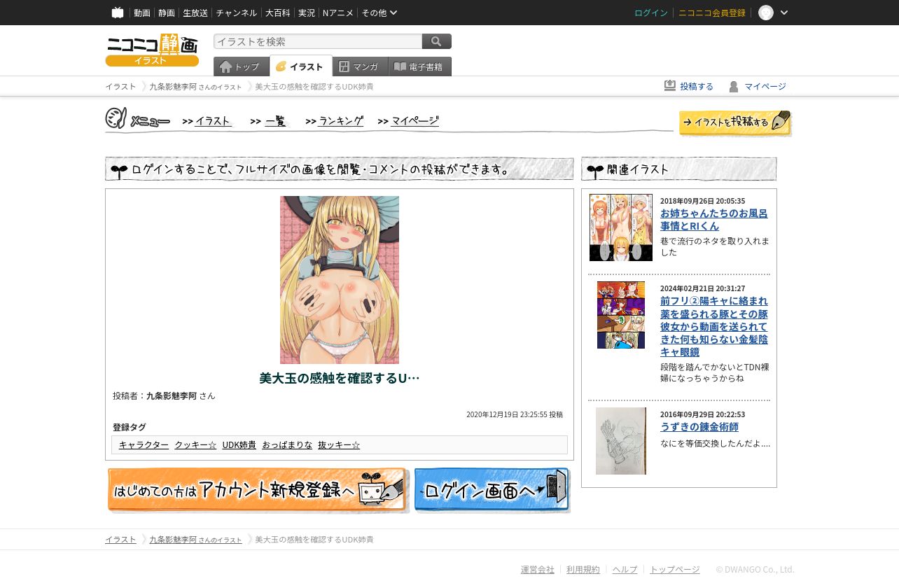The height and width of the screenshot is (588, 899).
Task: Open the main illustration image
Action: 340,280
